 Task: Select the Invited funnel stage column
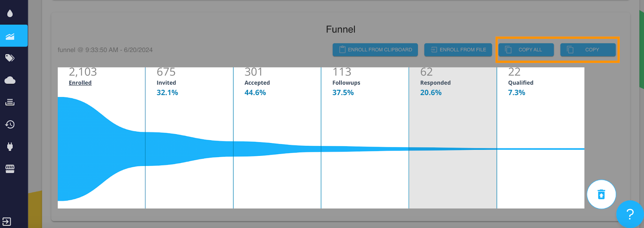(189, 138)
